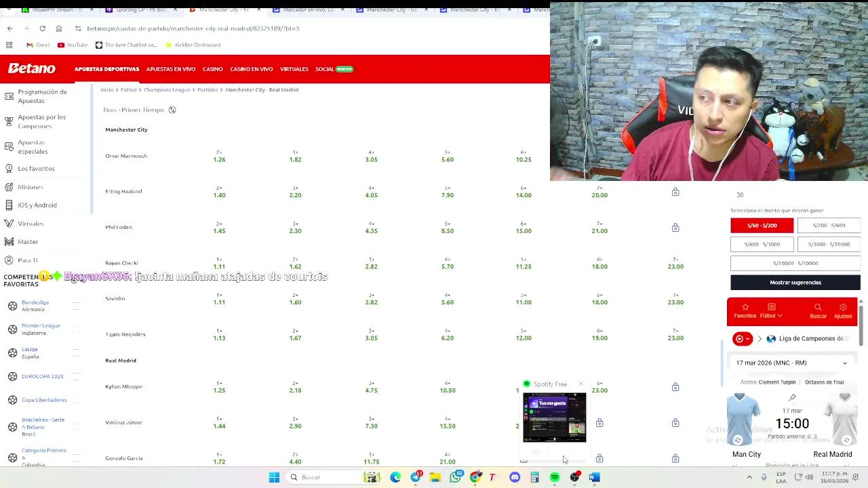Image resolution: width=868 pixels, height=488 pixels.
Task: Click the Betano logo
Action: 31,68
